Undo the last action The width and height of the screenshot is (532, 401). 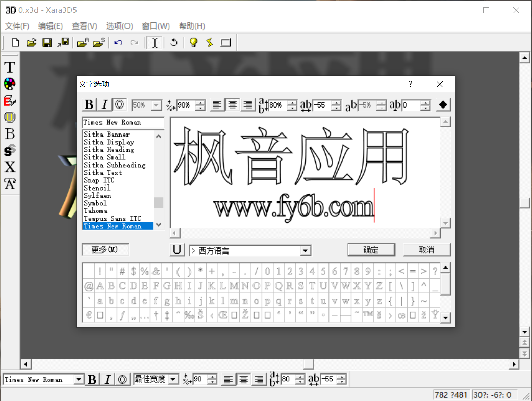click(x=118, y=43)
